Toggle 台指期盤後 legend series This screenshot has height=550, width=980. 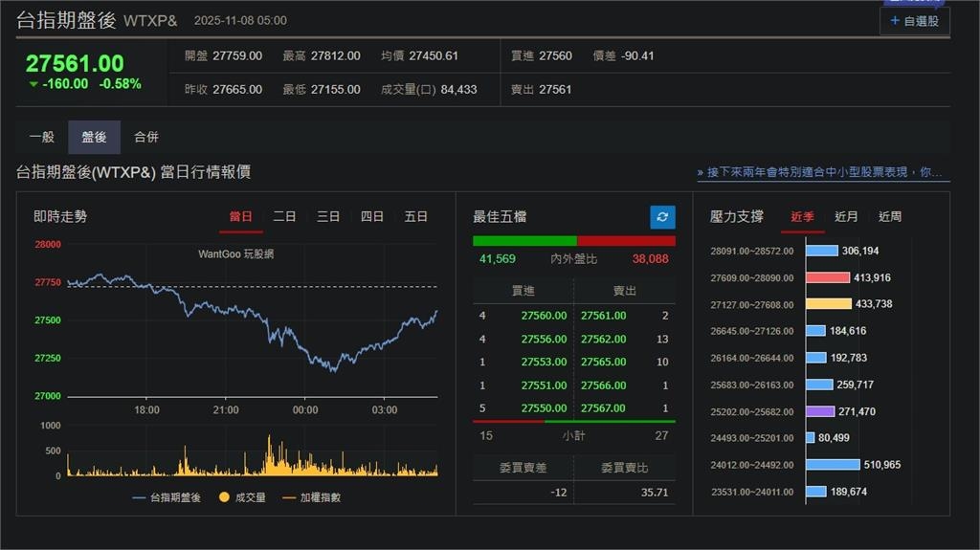coord(167,497)
